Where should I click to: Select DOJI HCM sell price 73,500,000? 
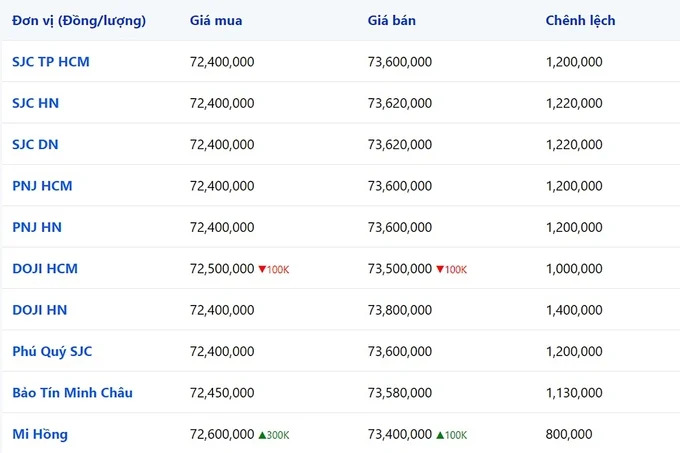[x=400, y=269]
